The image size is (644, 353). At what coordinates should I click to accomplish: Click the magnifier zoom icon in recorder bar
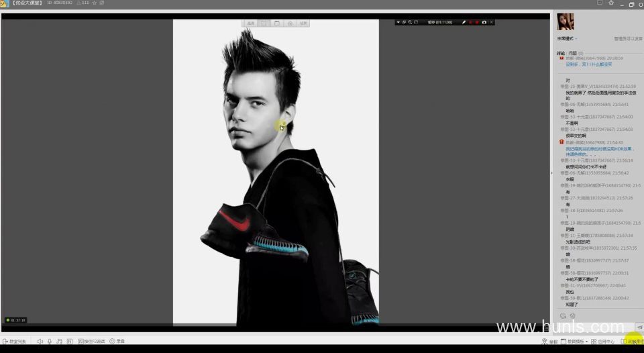click(410, 22)
